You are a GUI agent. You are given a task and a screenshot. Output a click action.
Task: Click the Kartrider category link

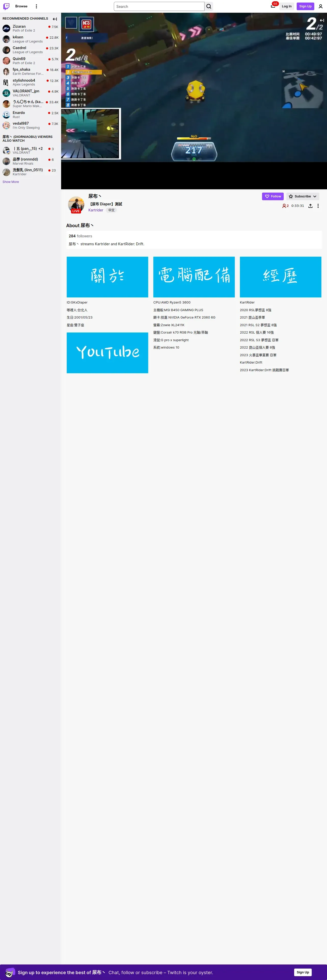(x=96, y=210)
